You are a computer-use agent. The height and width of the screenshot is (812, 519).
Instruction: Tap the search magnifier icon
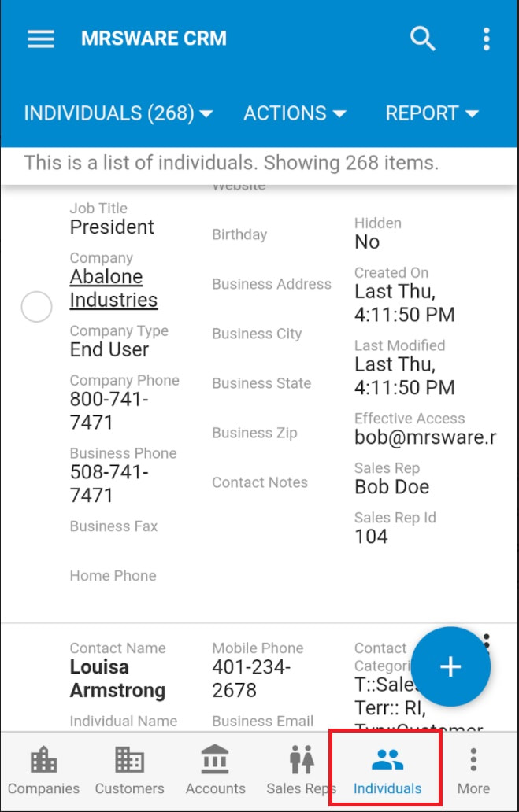point(423,39)
